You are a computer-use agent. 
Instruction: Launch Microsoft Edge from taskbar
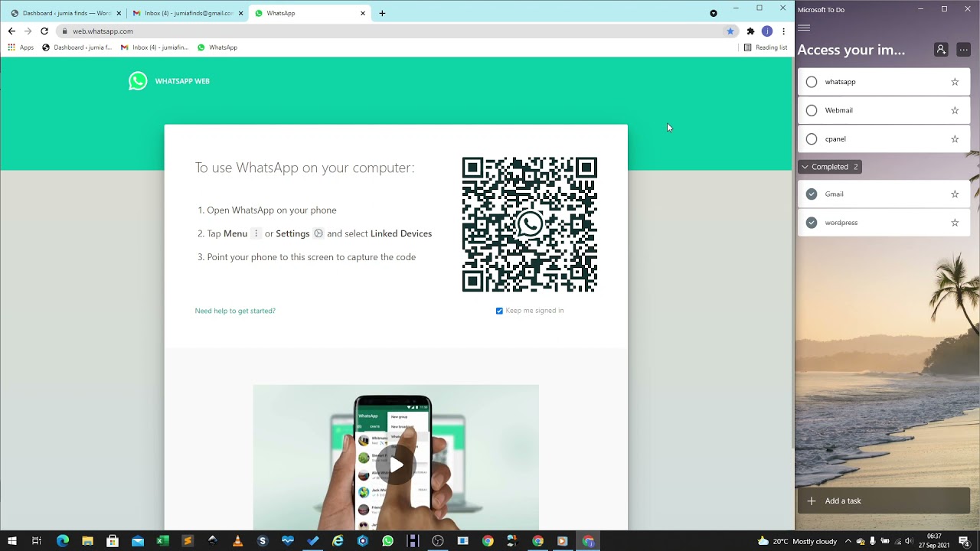[x=63, y=541]
